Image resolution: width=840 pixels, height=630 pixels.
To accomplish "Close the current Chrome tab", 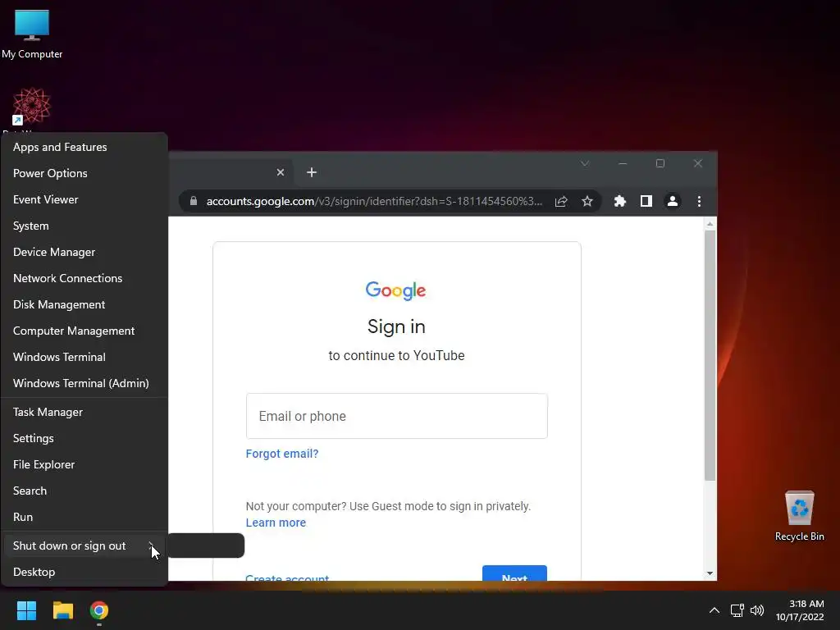I will (x=281, y=172).
